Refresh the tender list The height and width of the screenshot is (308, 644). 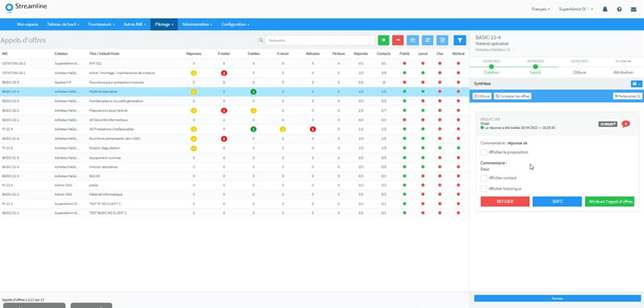coord(428,40)
